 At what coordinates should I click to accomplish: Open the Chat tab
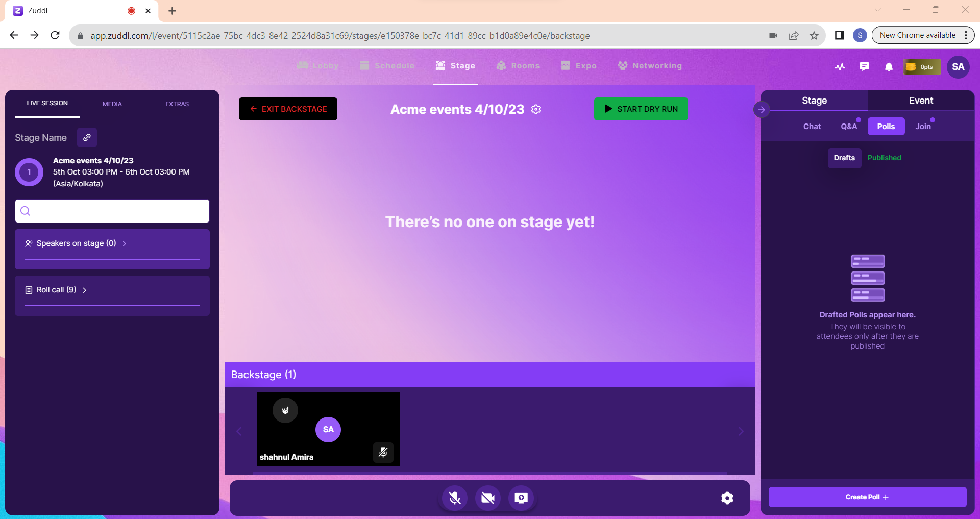pos(812,127)
